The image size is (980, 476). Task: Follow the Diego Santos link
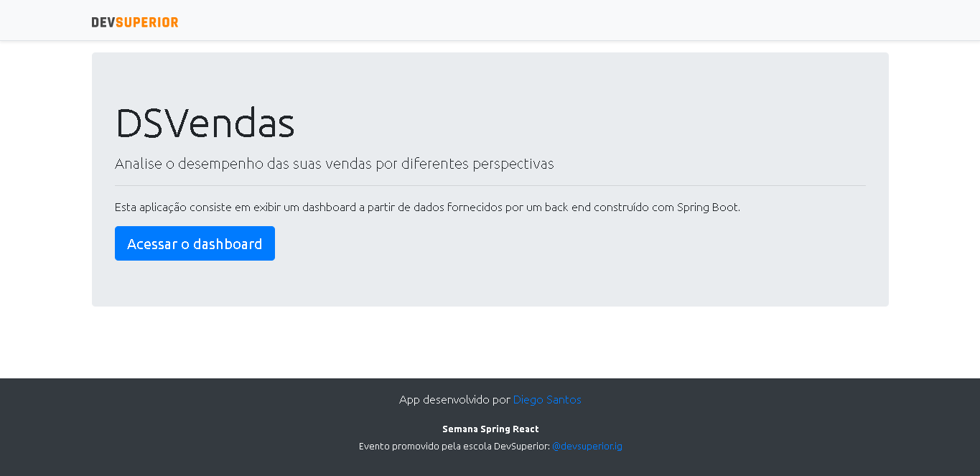[x=547, y=400]
